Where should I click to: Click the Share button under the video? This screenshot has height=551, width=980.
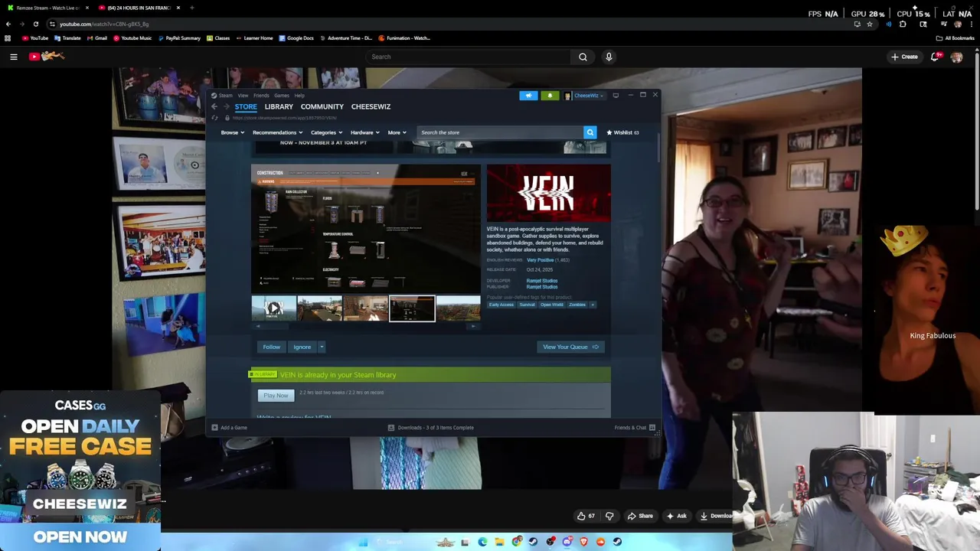pyautogui.click(x=640, y=516)
